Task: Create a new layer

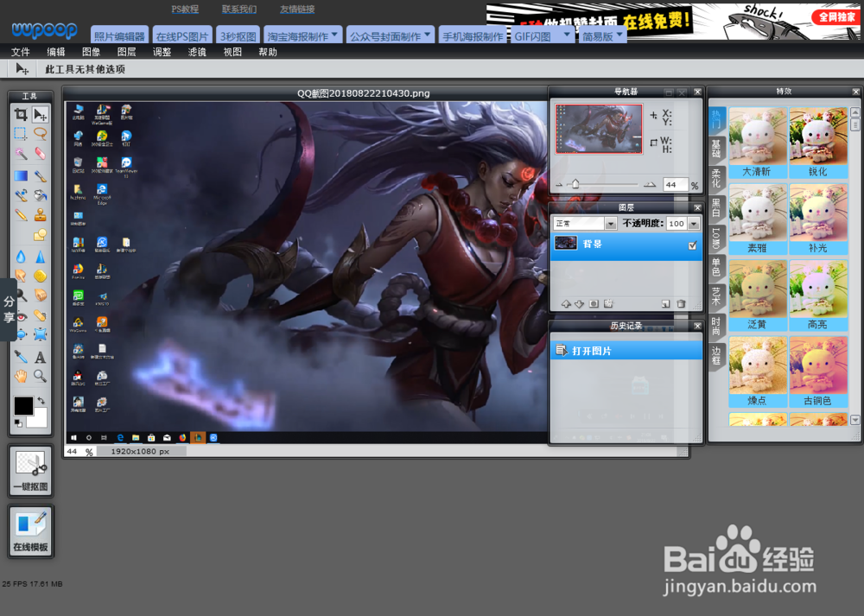Action: 665,303
